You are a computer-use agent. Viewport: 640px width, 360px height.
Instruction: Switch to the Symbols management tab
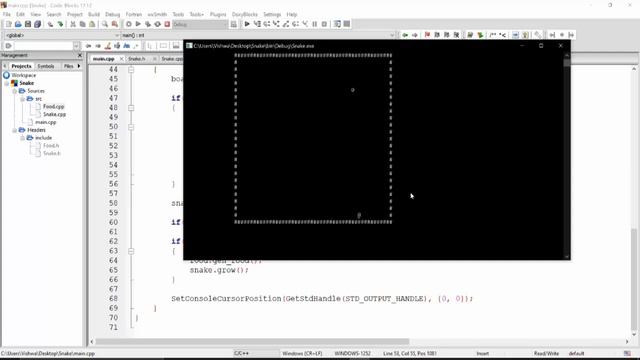[x=46, y=66]
